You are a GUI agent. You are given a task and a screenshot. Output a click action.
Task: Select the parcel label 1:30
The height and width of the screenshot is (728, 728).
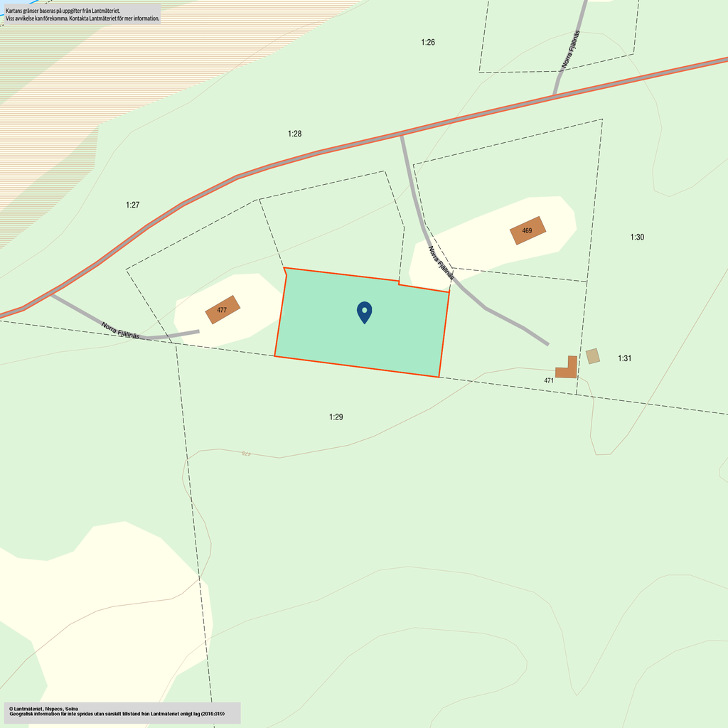click(636, 237)
